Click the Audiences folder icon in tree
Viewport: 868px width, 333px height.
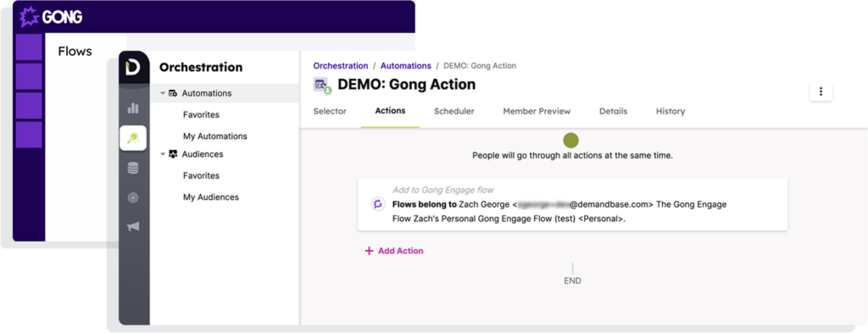pyautogui.click(x=173, y=154)
